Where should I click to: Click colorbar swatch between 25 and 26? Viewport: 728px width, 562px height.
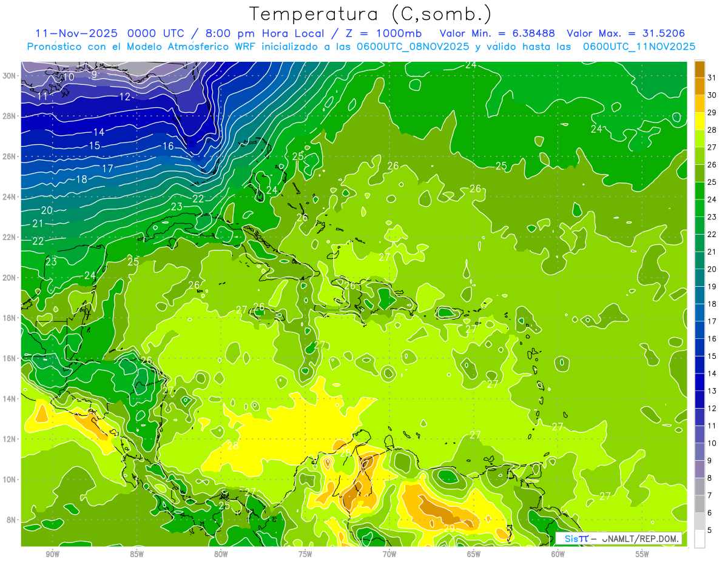point(699,173)
